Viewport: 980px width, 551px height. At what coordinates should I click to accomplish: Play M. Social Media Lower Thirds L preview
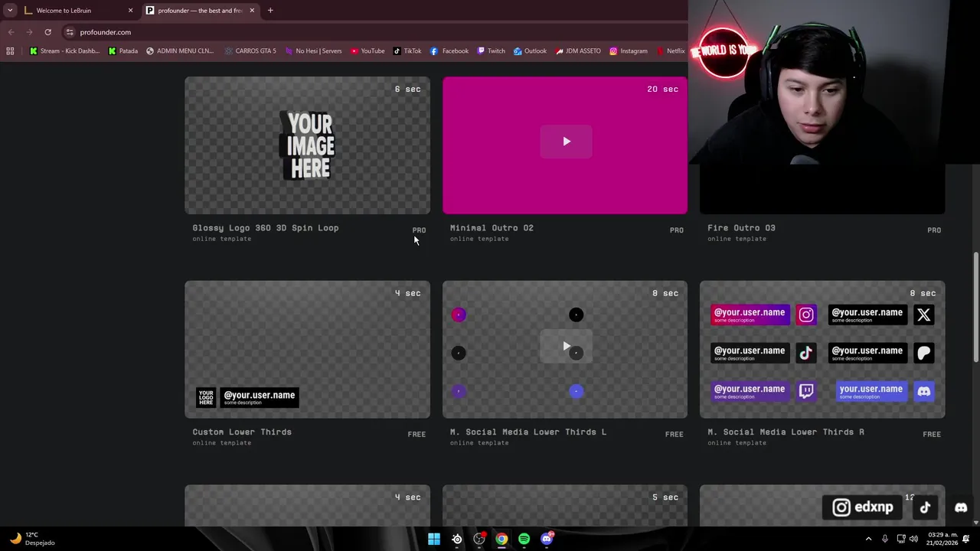[566, 347]
